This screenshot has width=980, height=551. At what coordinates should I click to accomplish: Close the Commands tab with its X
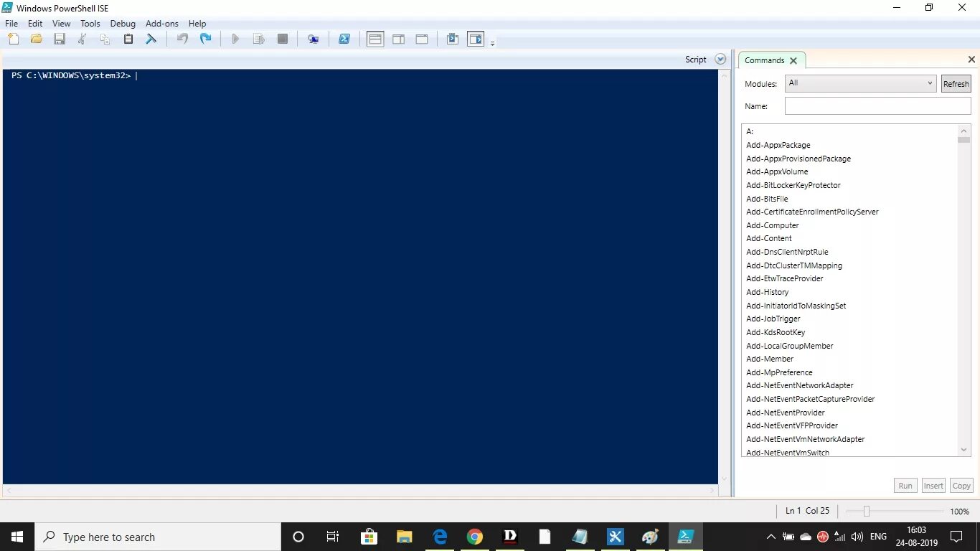pyautogui.click(x=793, y=60)
